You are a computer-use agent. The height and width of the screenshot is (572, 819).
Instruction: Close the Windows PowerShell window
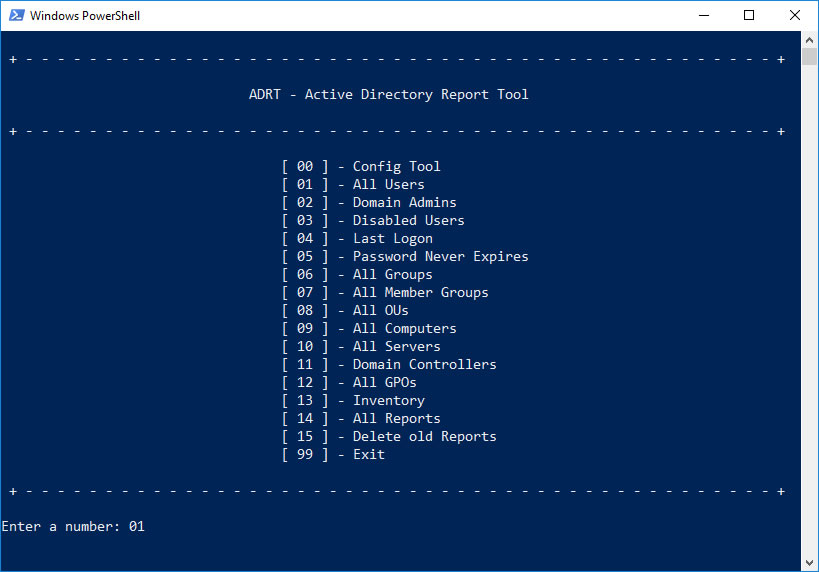pyautogui.click(x=795, y=15)
